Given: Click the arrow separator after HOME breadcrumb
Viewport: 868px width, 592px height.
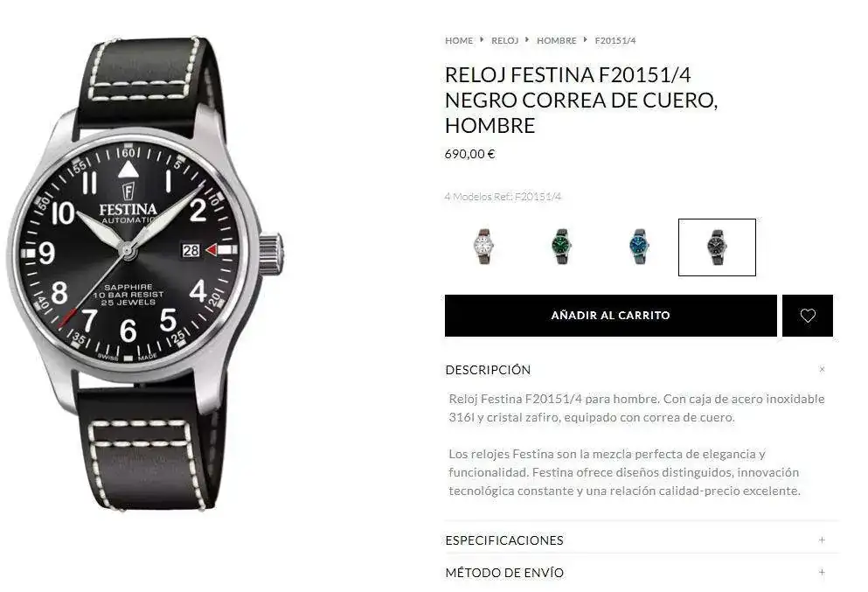Looking at the screenshot, I should 483,40.
